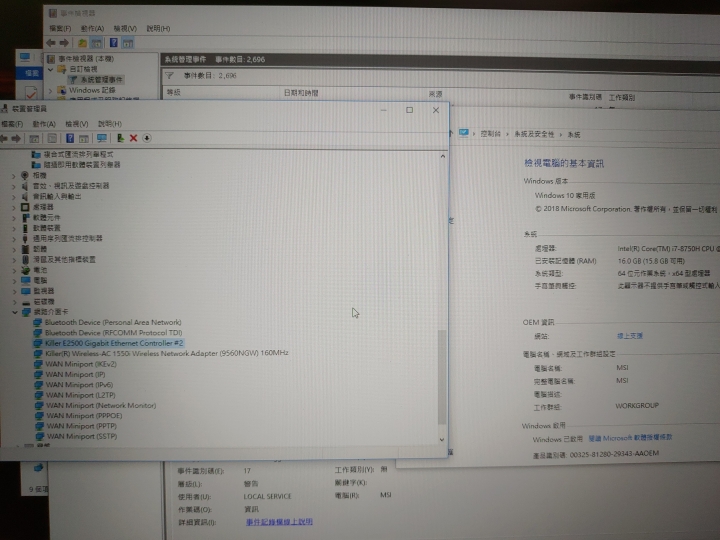
Task: Click scan for hardware changes monitor icon
Action: pyautogui.click(x=102, y=138)
